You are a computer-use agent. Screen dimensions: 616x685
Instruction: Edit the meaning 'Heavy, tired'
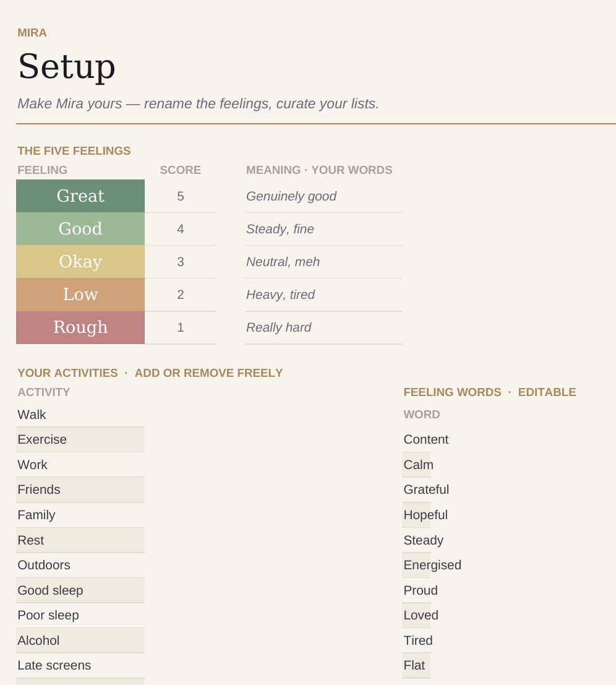pyautogui.click(x=323, y=295)
